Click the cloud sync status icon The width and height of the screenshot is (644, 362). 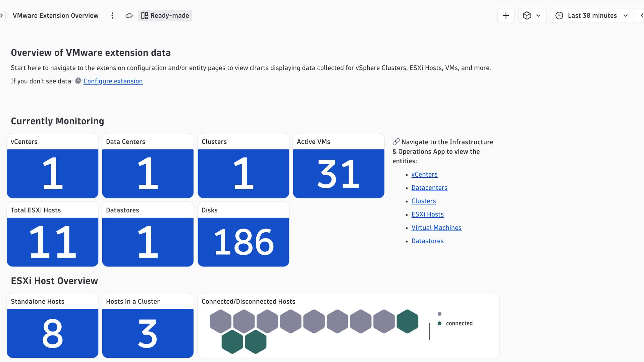129,16
